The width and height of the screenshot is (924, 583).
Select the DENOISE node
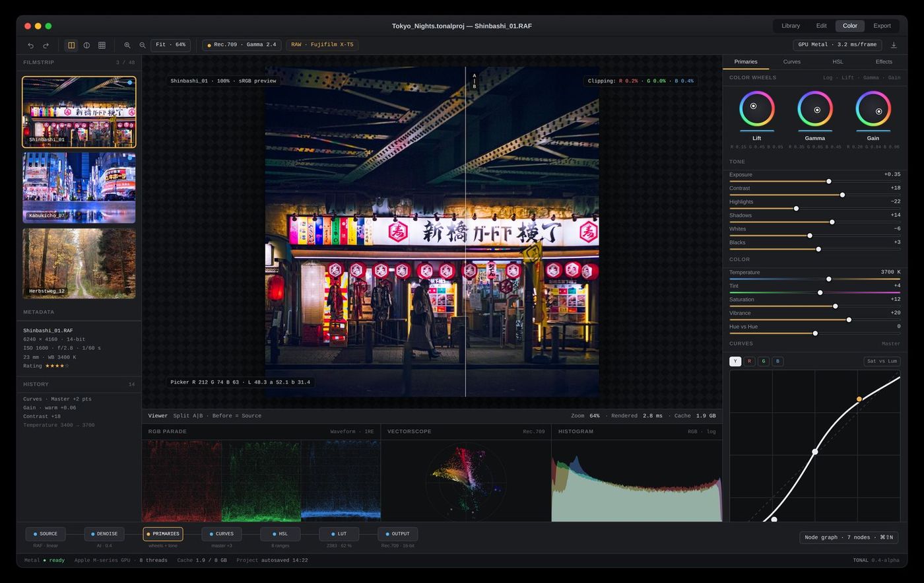[104, 534]
